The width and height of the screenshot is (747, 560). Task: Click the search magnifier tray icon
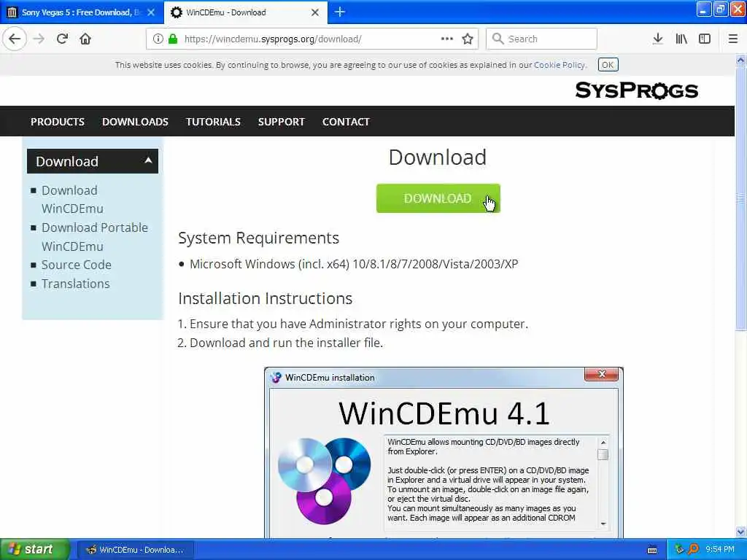[x=693, y=550]
